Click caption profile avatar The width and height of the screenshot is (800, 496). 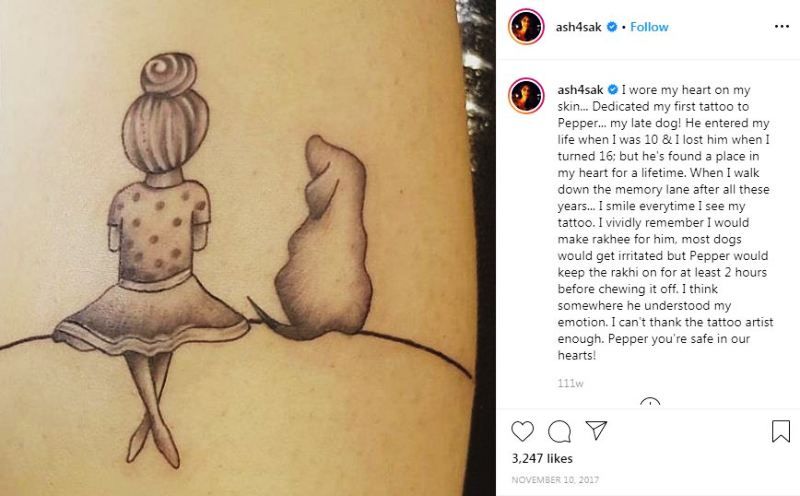(x=526, y=96)
